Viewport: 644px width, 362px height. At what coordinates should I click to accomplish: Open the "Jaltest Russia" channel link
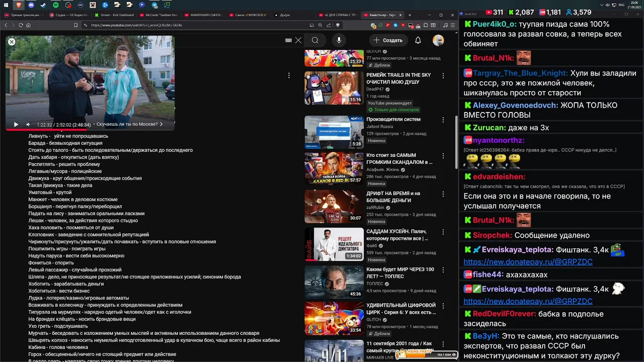point(380,127)
